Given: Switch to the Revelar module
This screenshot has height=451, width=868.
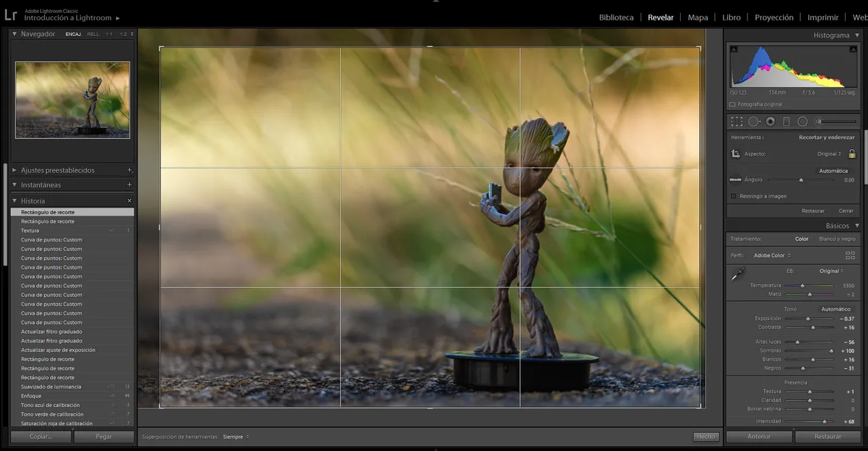Looking at the screenshot, I should [660, 18].
